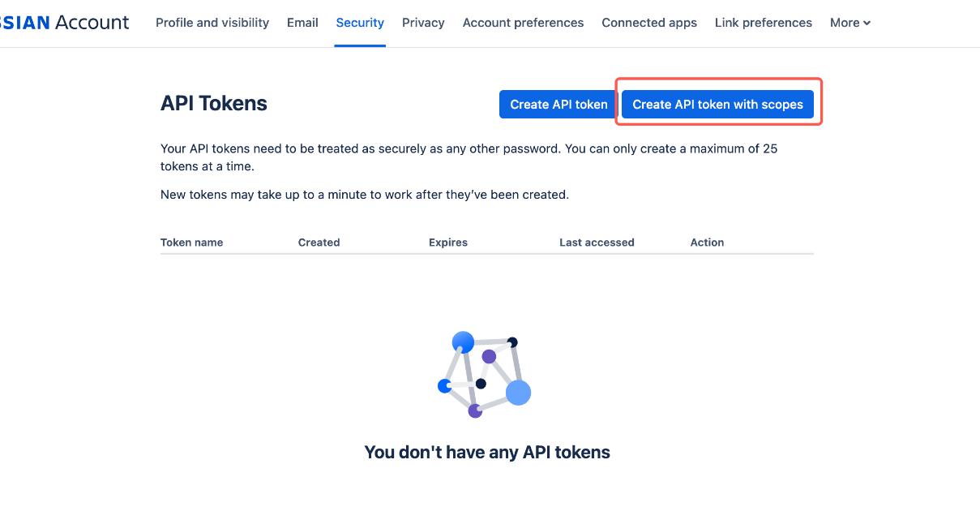Open the Profile and visibility tab
The image size is (980, 507).
click(x=212, y=23)
